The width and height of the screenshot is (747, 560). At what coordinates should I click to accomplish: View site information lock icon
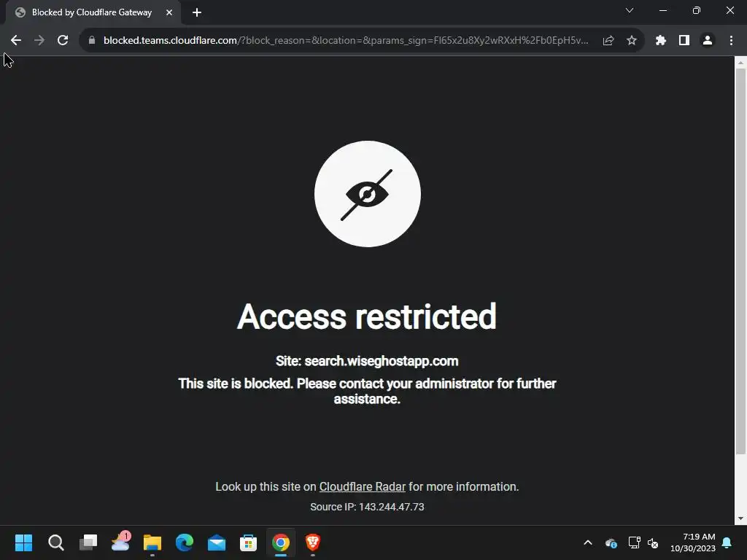click(x=92, y=41)
